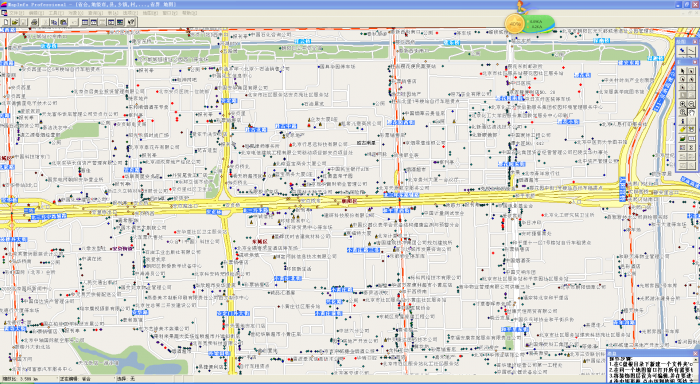Image resolution: width=700 pixels, height=384 pixels.
Task: Open the 文件 (File) menu
Action: 17,13
